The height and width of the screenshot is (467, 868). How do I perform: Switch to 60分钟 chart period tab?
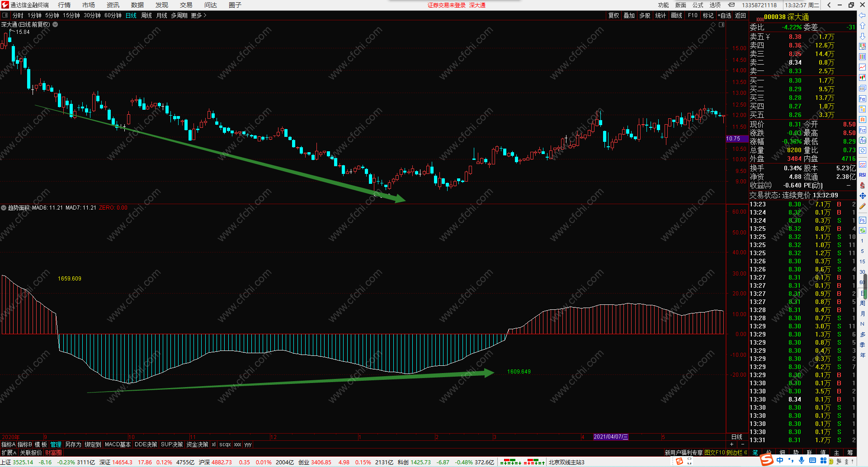[x=113, y=15]
